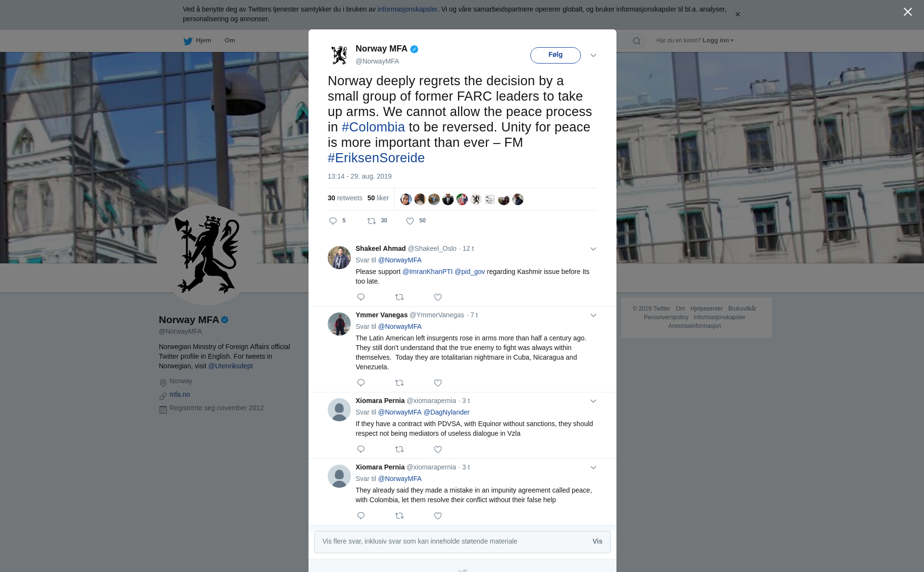Open the first liker's avatar thumbnail
Screen dimensions: 924x572
[x=406, y=199]
